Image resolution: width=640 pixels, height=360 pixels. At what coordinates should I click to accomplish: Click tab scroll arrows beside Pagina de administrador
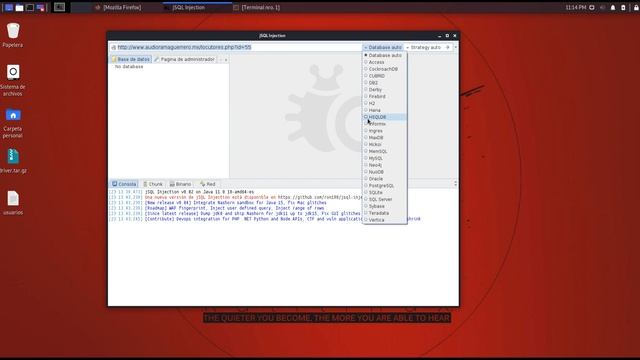pos(223,60)
